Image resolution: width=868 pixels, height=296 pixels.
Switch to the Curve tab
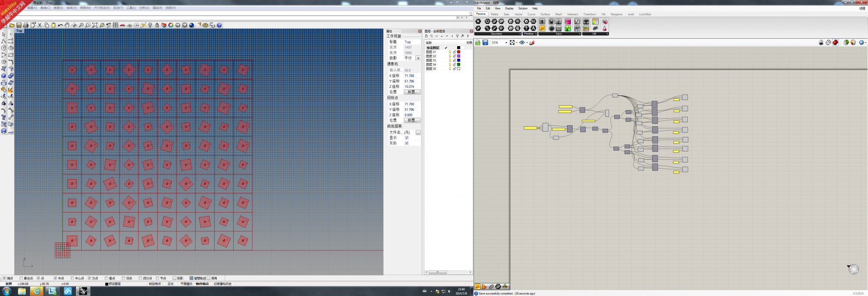click(531, 14)
